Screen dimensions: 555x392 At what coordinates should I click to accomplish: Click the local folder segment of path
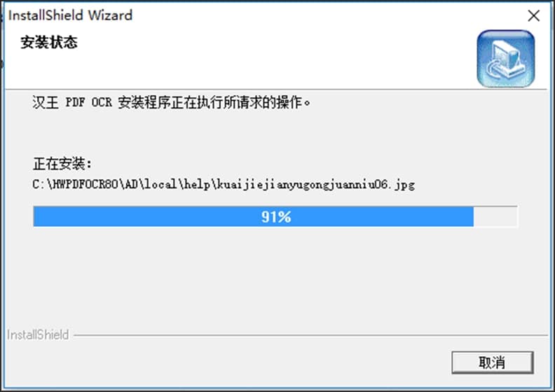coord(160,184)
